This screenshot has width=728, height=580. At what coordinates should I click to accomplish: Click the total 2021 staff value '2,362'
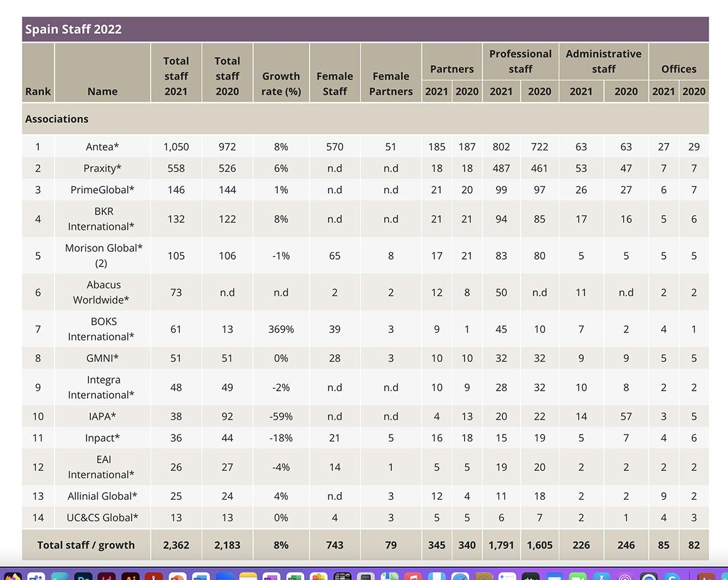[x=176, y=545]
